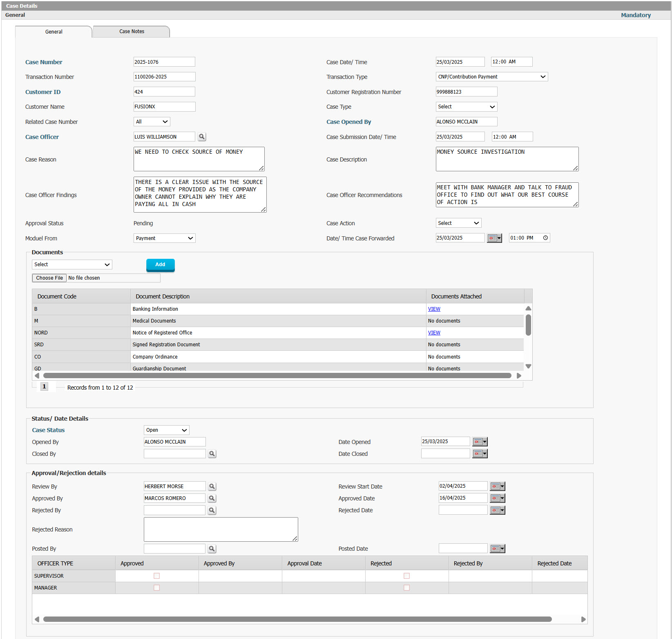Click the Posted By lookup icon
Viewport: 672px width, 639px height.
(x=212, y=549)
